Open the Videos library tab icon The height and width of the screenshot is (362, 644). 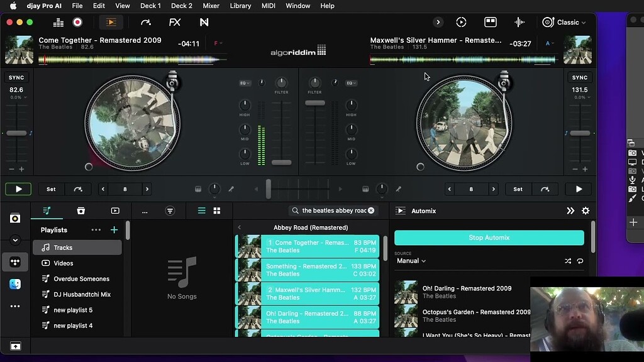point(115,211)
